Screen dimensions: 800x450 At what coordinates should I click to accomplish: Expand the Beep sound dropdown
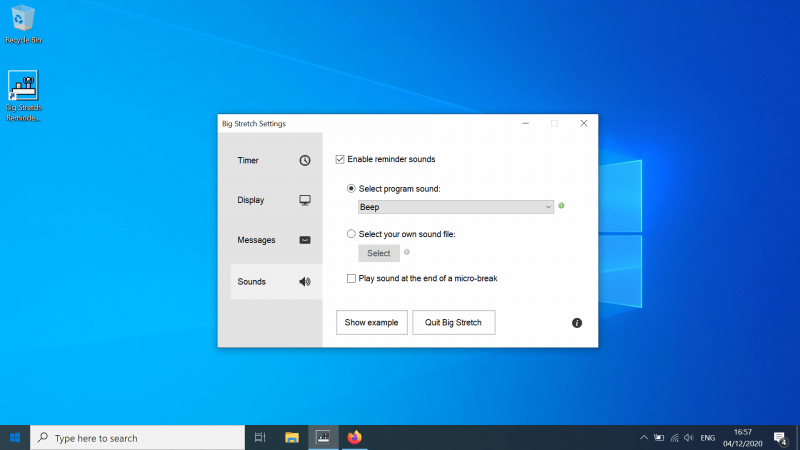click(x=456, y=207)
